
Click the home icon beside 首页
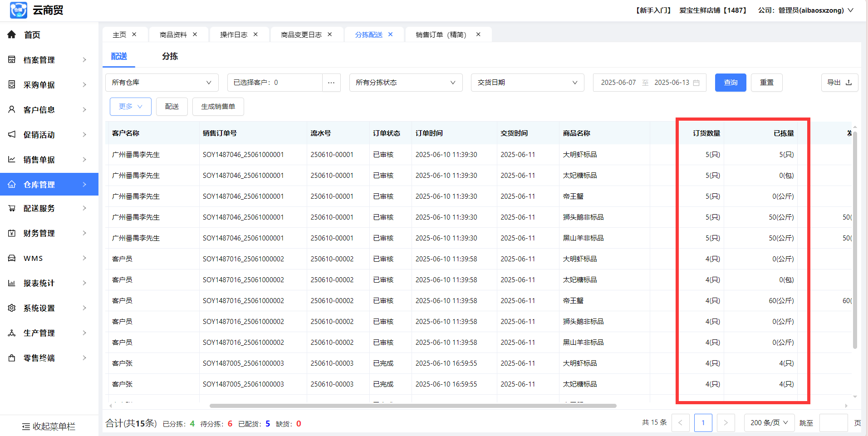pos(12,35)
